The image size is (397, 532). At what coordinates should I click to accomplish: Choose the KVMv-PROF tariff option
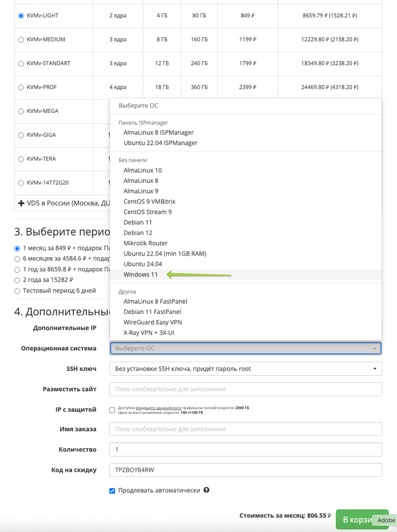21,87
